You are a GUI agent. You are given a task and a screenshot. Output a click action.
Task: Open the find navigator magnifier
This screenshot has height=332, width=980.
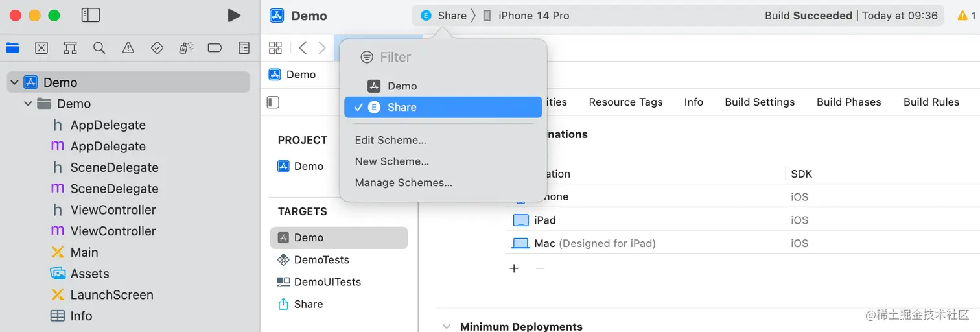(99, 47)
